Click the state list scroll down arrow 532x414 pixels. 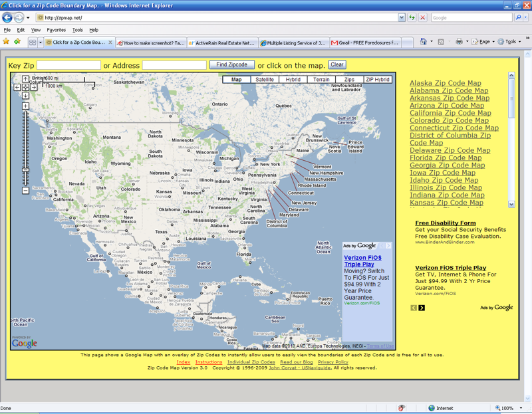point(511,204)
